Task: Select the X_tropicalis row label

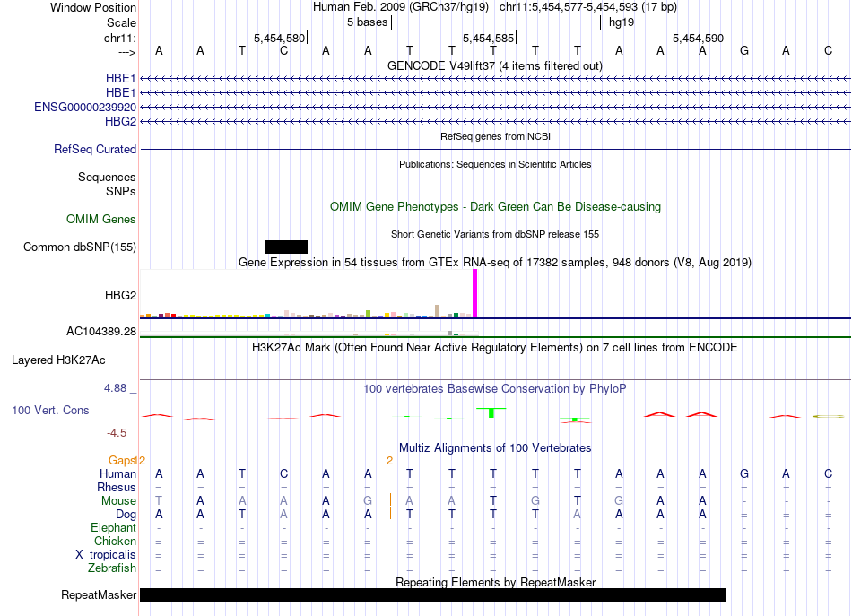Action: (106, 554)
